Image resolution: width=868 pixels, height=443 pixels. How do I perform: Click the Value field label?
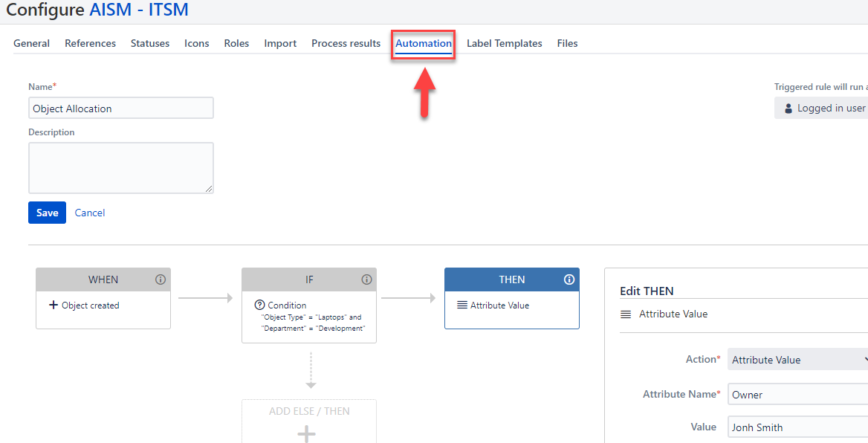(x=704, y=427)
